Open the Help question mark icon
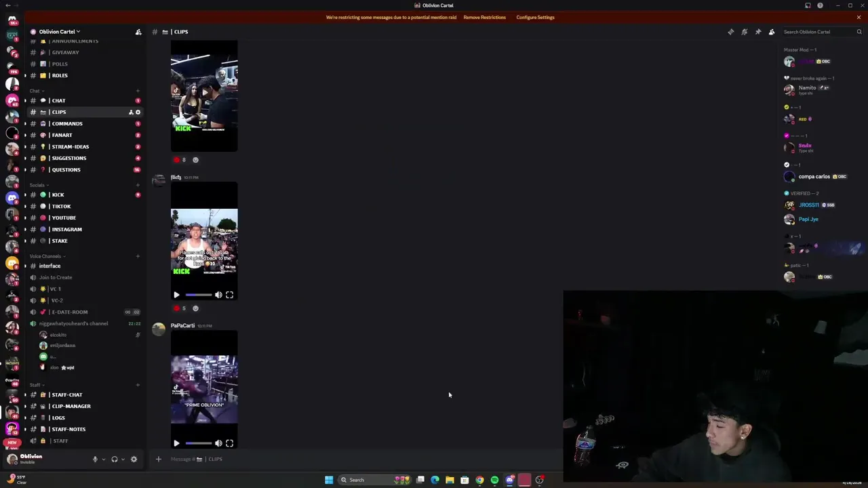 tap(820, 5)
